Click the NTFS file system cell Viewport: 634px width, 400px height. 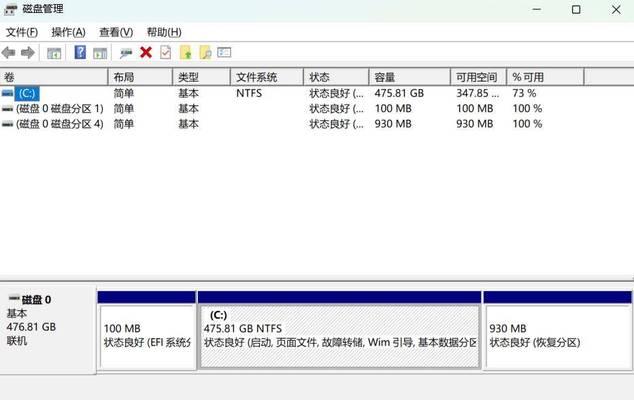tap(249, 93)
